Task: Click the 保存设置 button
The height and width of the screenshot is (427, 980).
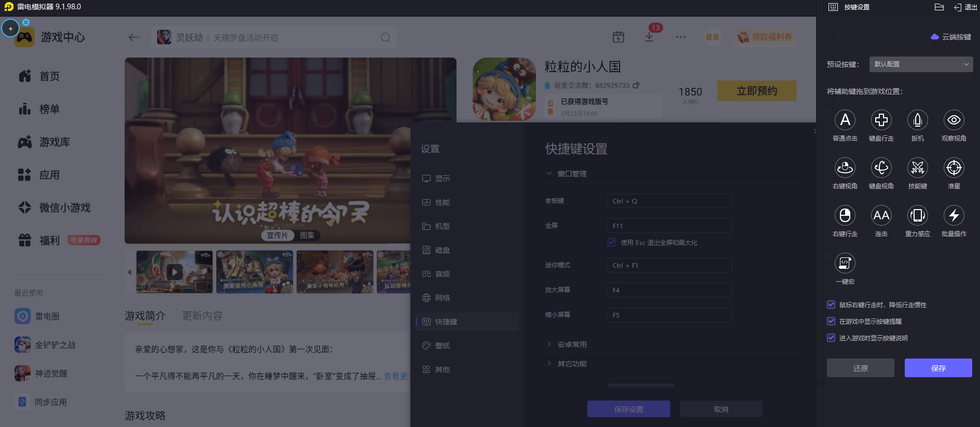Action: [x=628, y=409]
